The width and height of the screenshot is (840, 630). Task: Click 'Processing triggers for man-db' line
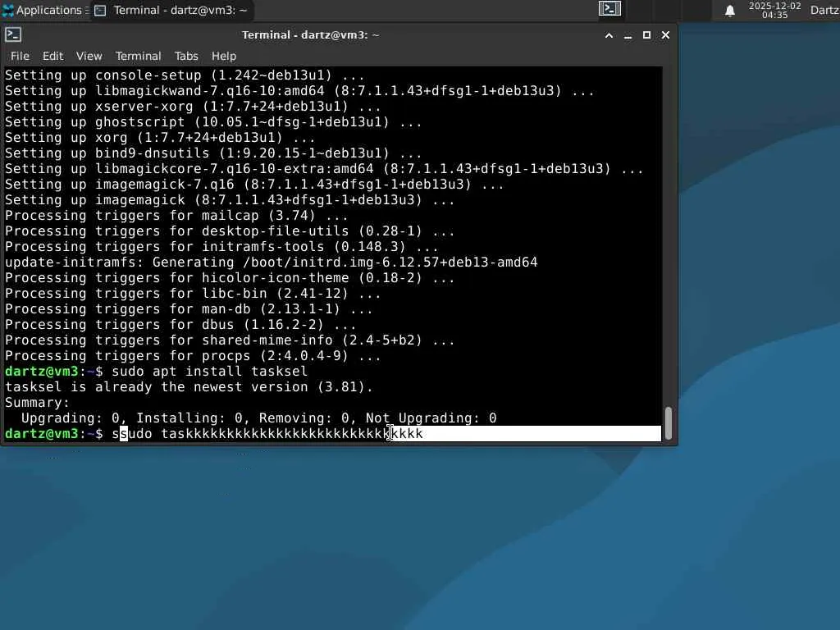[x=189, y=308]
